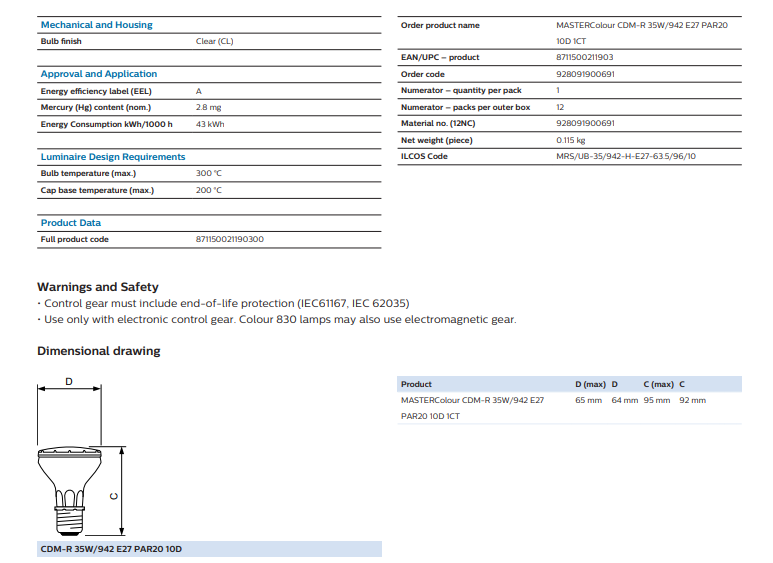Click the full product code 871150021190300

point(230,240)
